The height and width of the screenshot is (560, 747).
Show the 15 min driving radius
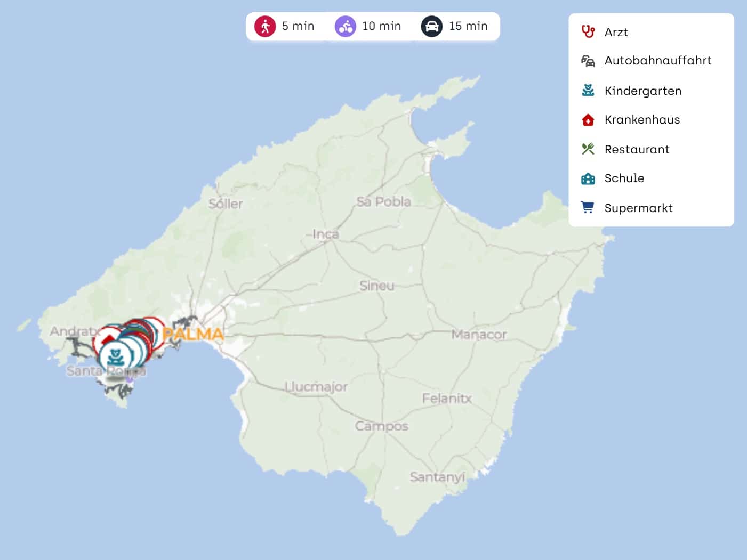[432, 26]
